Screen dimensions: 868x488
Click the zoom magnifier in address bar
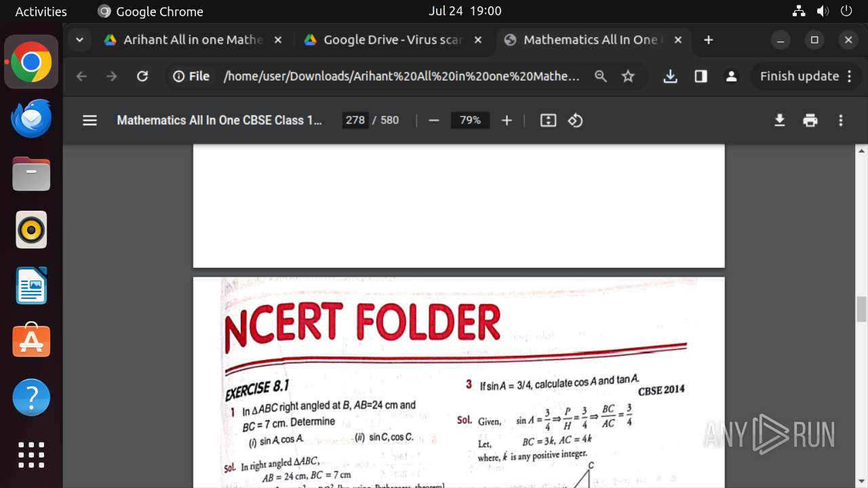(x=600, y=77)
